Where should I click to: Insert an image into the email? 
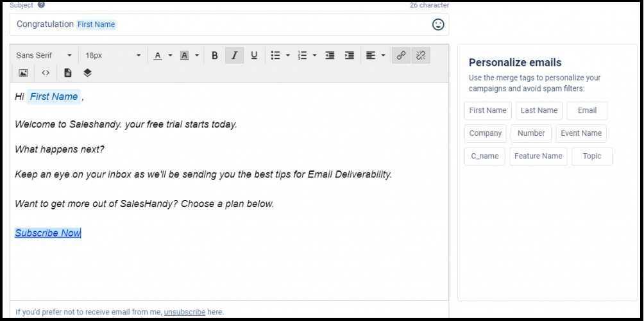point(23,73)
